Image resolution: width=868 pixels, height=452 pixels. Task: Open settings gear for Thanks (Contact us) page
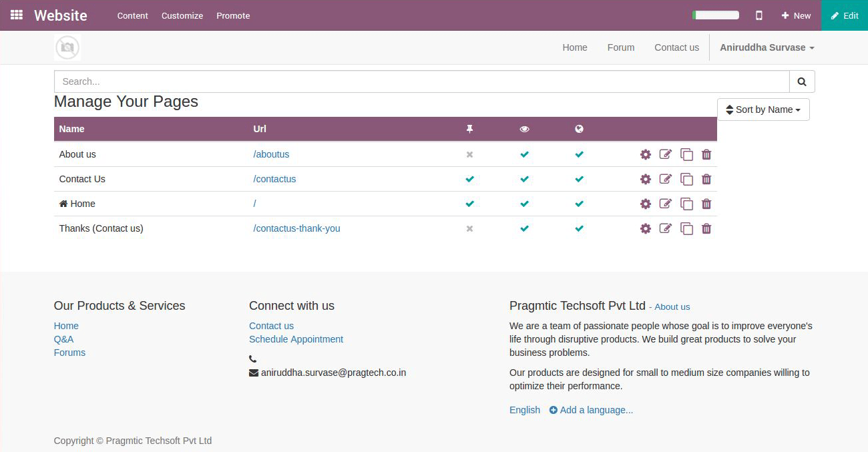(x=645, y=228)
